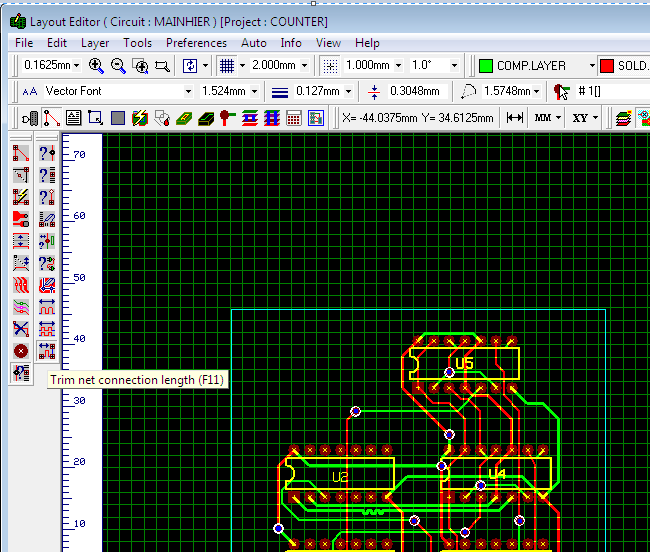This screenshot has width=650, height=552.
Task: Toggle the grid display button
Action: (227, 66)
